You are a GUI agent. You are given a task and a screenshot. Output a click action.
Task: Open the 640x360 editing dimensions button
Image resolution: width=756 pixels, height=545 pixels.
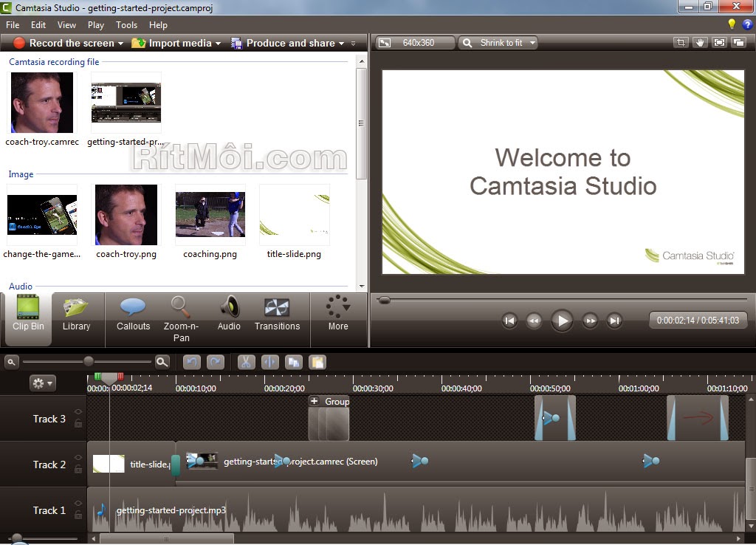pos(415,43)
